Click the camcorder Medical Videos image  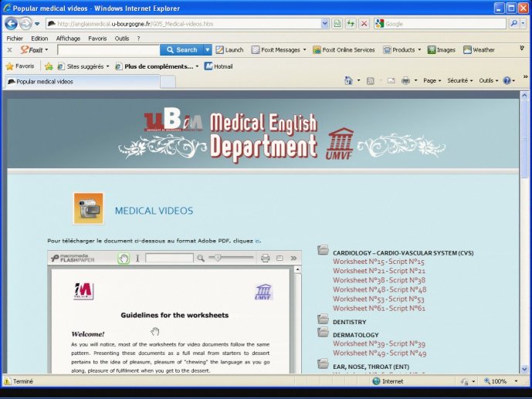point(89,208)
